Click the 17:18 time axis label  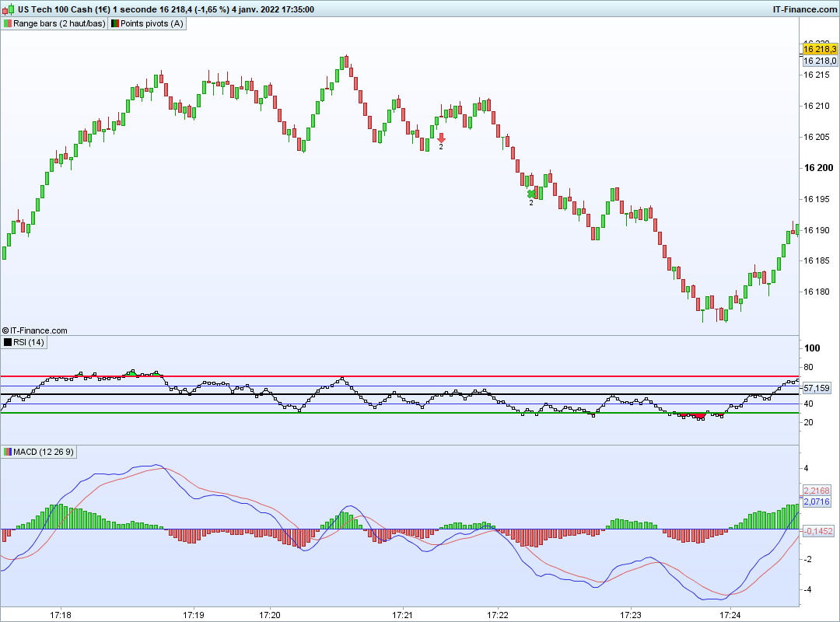61,615
